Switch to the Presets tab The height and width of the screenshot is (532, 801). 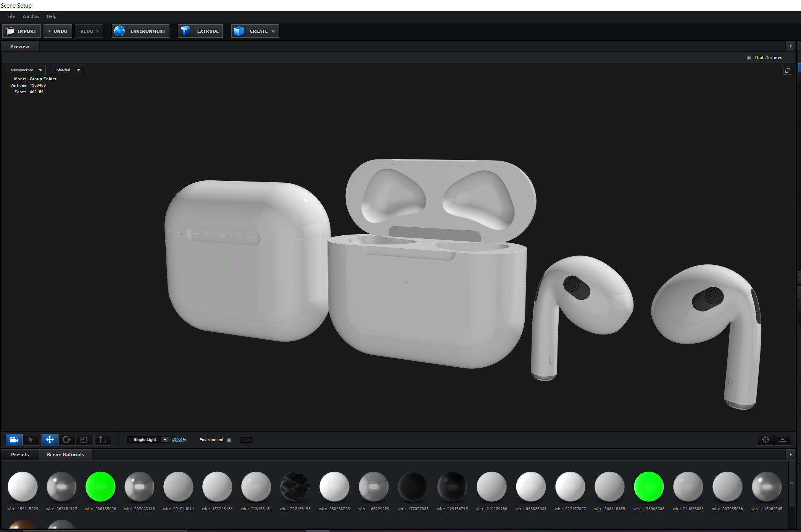(x=20, y=455)
